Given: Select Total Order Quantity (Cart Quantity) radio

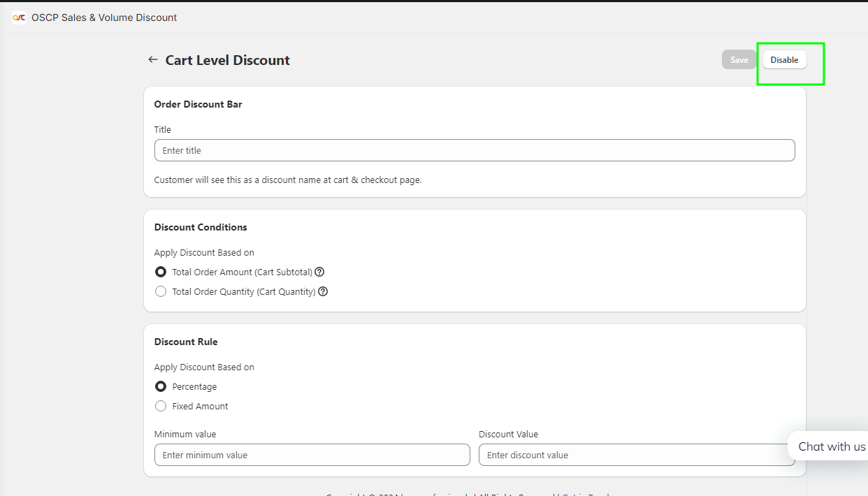Looking at the screenshot, I should [161, 291].
